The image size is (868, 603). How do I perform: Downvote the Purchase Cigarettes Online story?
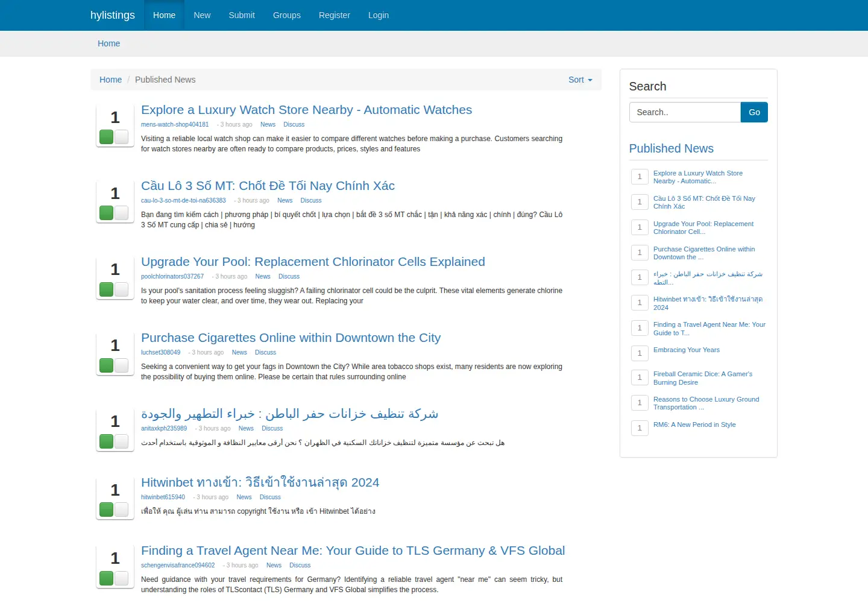pyautogui.click(x=121, y=365)
